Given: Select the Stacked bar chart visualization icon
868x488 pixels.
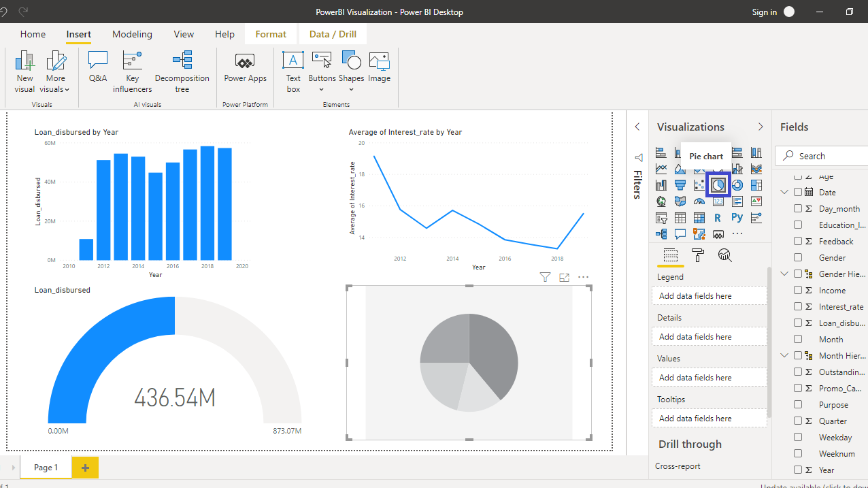Looking at the screenshot, I should point(661,152).
